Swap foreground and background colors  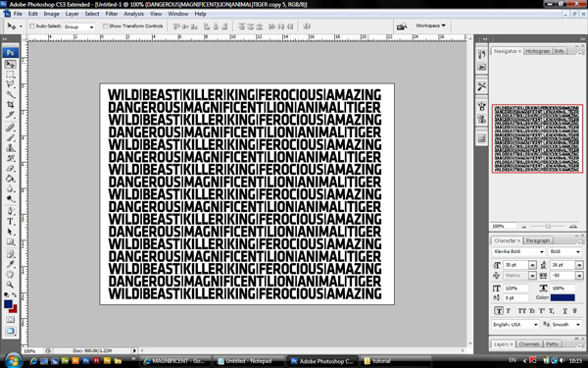15,295
